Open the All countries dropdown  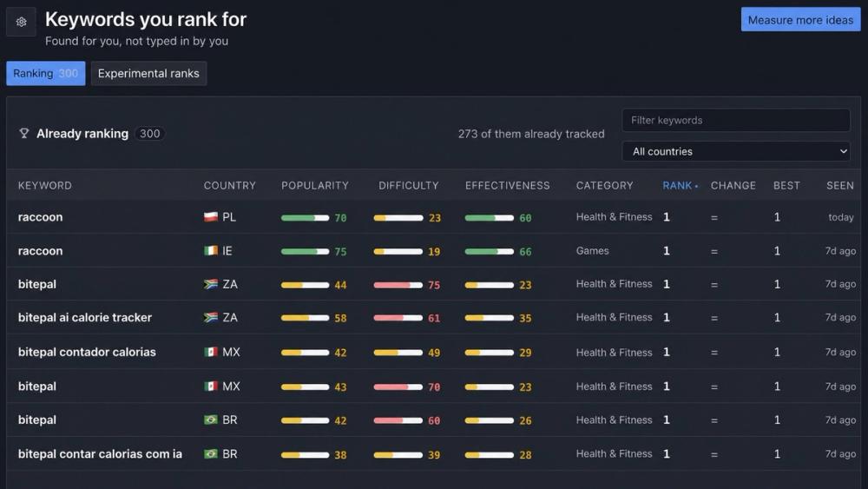736,151
